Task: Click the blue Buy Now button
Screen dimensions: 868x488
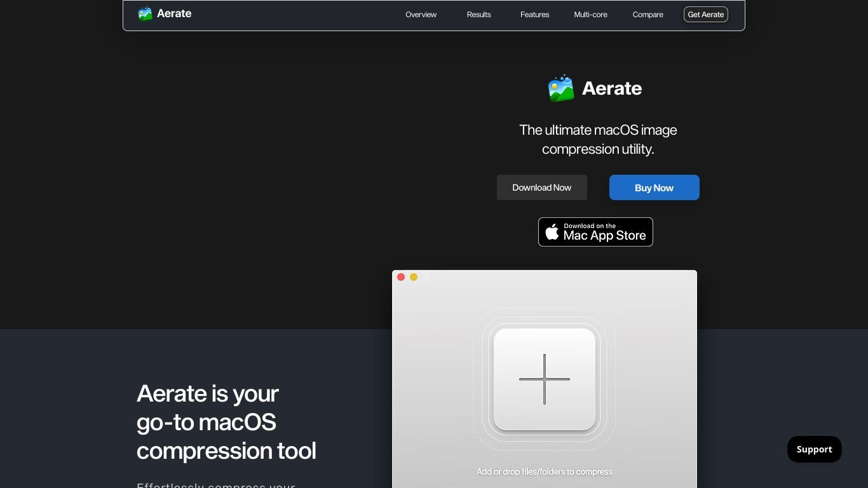Action: 654,187
